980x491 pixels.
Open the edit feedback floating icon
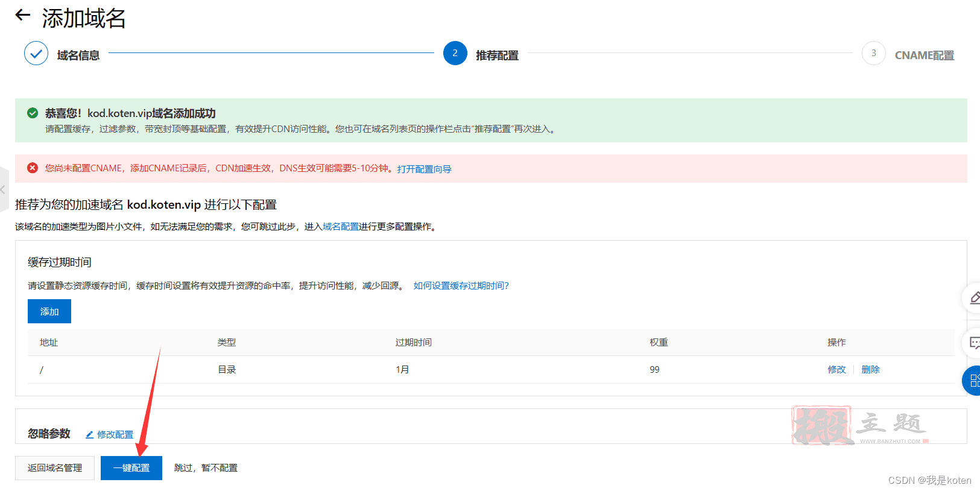(973, 297)
